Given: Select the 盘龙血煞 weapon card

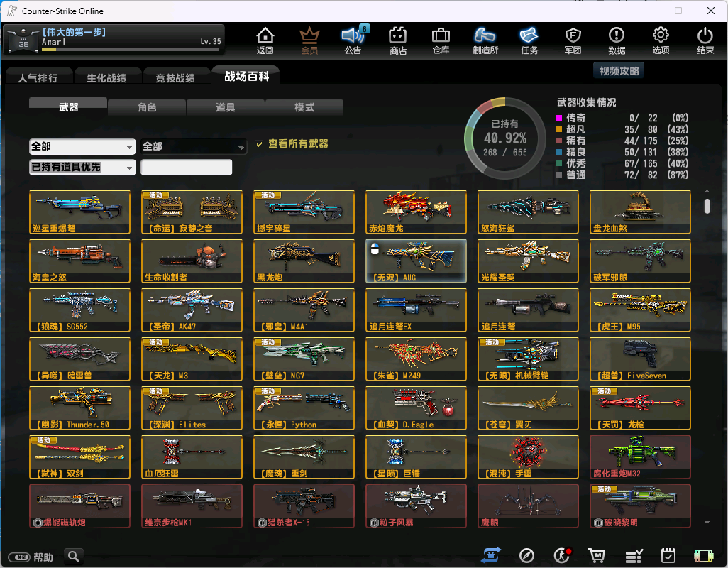Looking at the screenshot, I should click(x=640, y=212).
